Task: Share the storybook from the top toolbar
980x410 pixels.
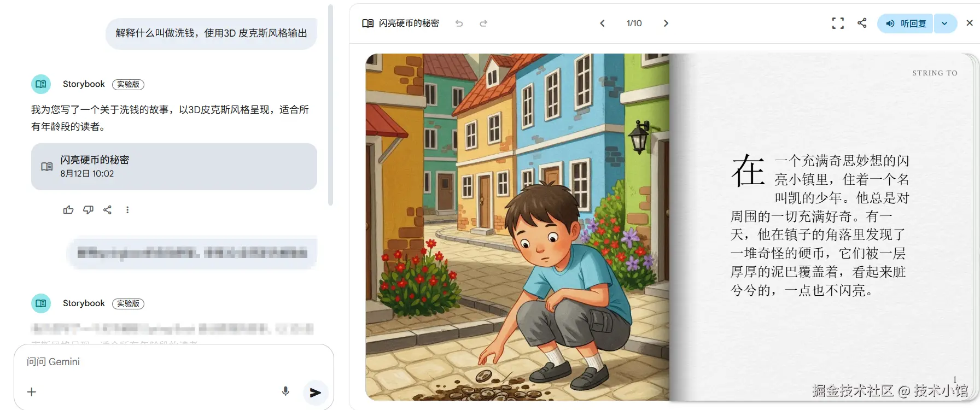Action: [862, 23]
